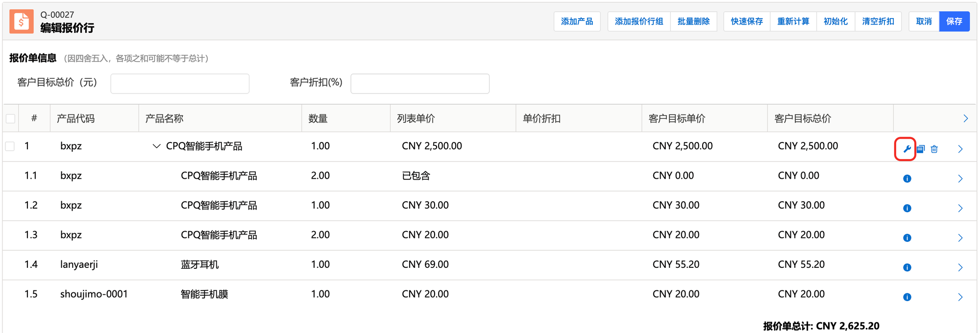
Task: Show info for the 蓝牙耳机 row
Action: pos(907,268)
